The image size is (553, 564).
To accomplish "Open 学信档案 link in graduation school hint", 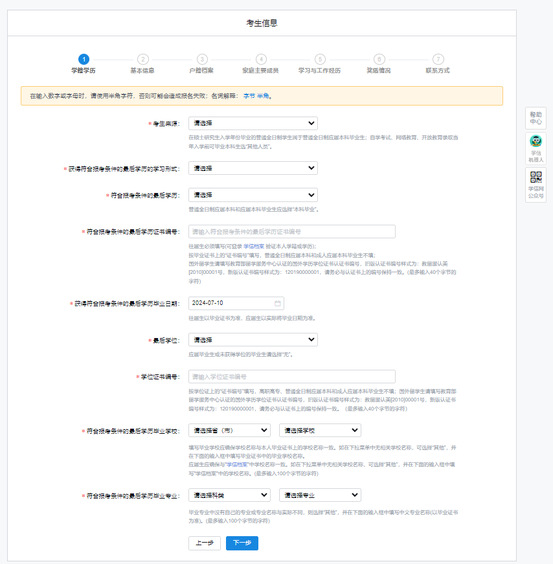I will (x=237, y=465).
